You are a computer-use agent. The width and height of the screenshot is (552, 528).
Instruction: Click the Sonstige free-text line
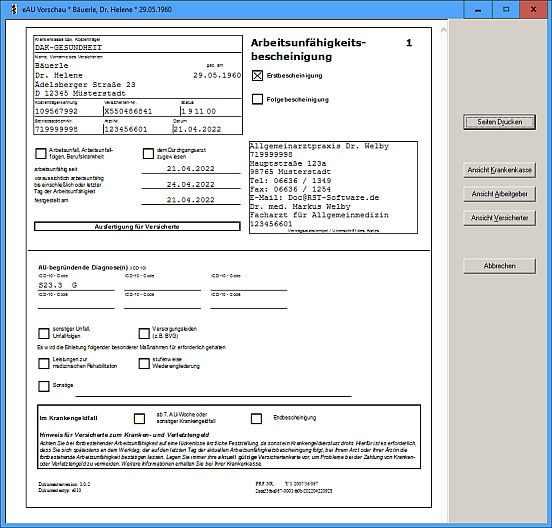click(213, 391)
